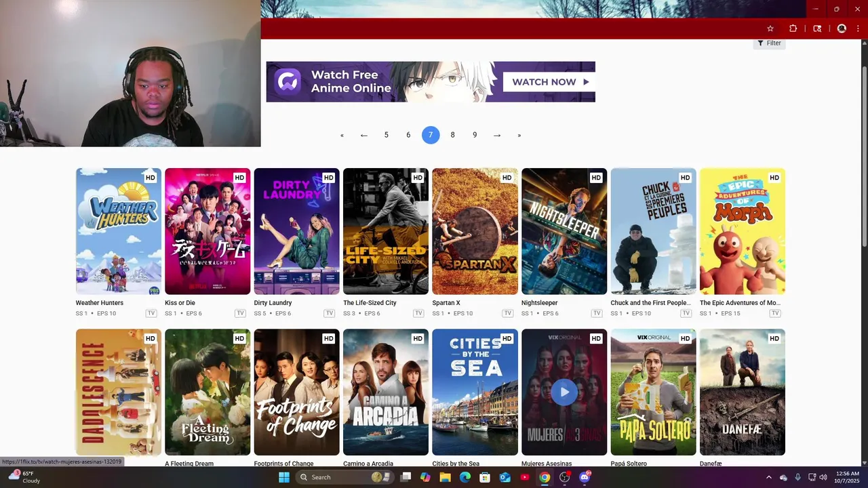The image size is (868, 488).
Task: Open the 12:56 AM clock and calendar
Action: tap(848, 477)
